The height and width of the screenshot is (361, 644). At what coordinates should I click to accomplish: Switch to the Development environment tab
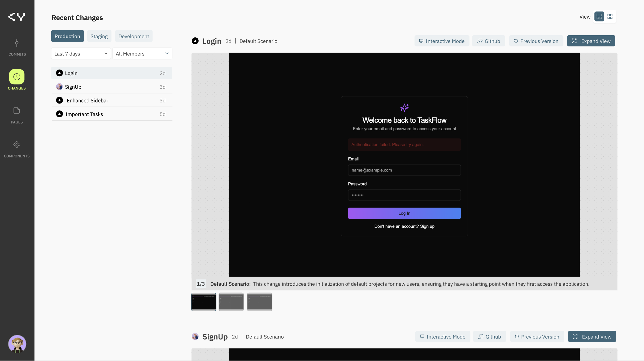click(134, 36)
